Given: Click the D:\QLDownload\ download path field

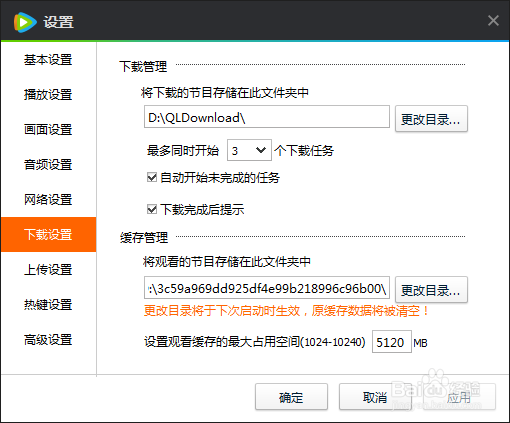Looking at the screenshot, I should [x=267, y=117].
